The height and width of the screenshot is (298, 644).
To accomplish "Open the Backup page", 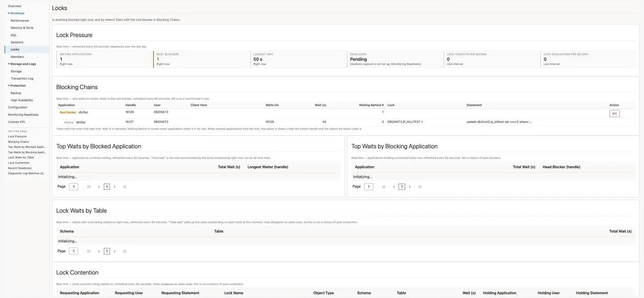I will [16, 93].
